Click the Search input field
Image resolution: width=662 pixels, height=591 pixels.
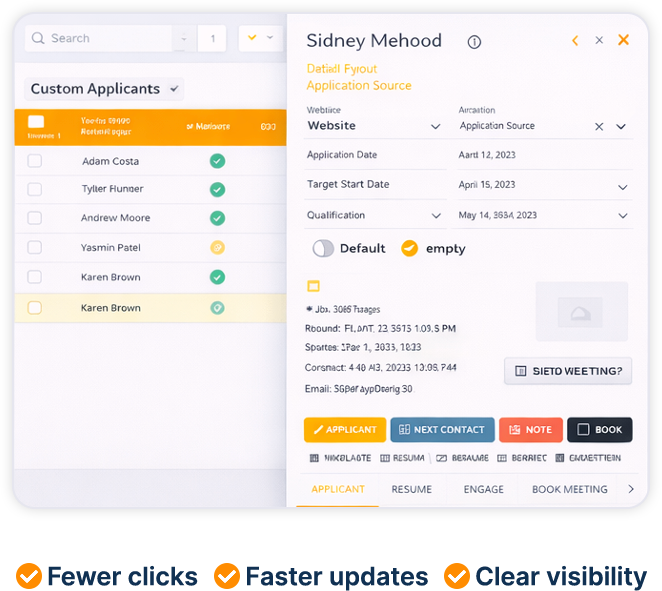pos(100,38)
